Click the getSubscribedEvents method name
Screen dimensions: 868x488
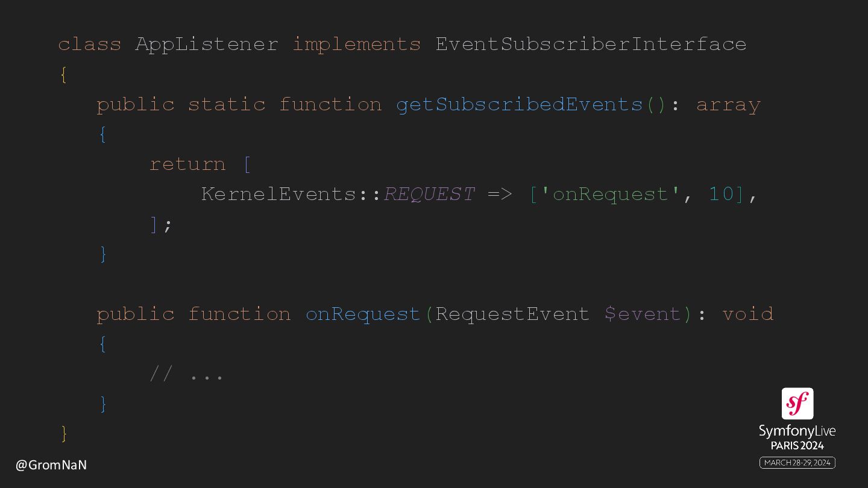(520, 105)
